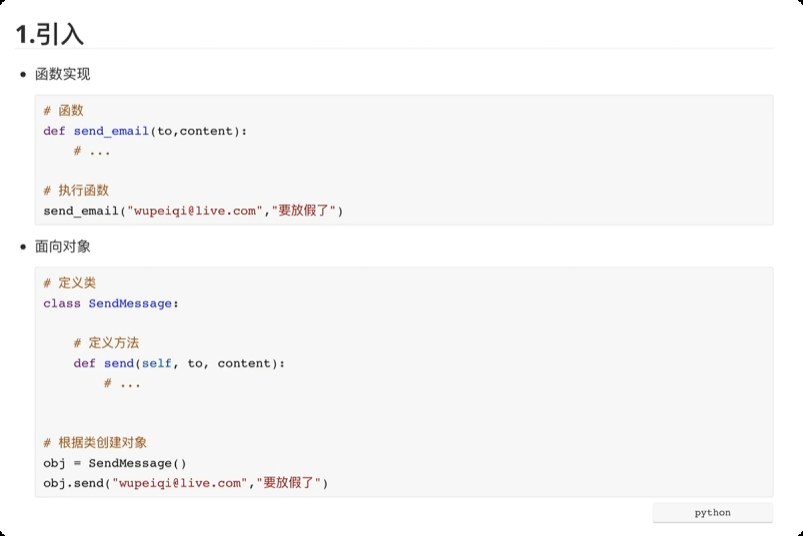Image resolution: width=803 pixels, height=536 pixels.
Task: Click the python language field
Action: tap(712, 513)
